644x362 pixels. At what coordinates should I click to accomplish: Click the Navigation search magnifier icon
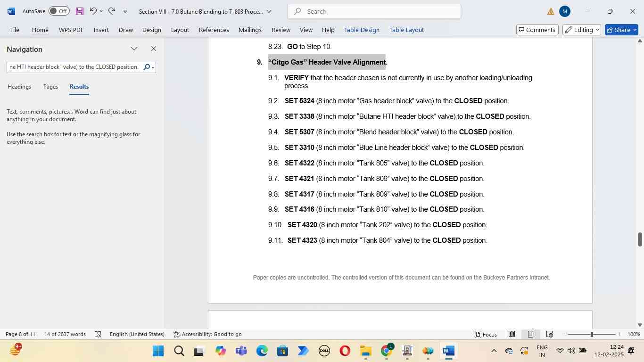tap(146, 67)
